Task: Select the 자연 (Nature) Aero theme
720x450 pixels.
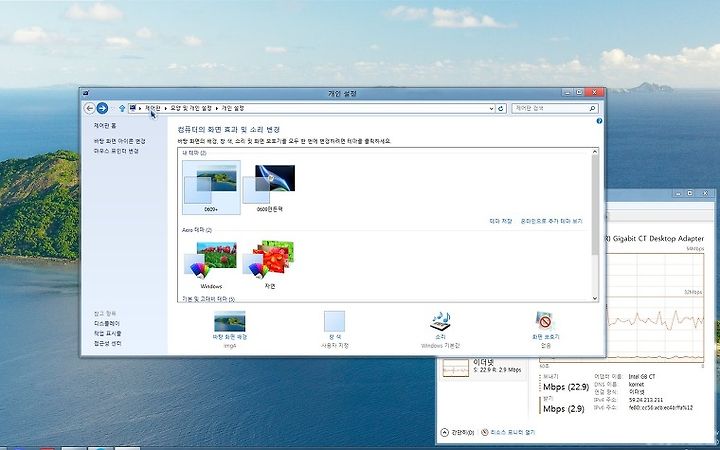Action: pos(270,265)
